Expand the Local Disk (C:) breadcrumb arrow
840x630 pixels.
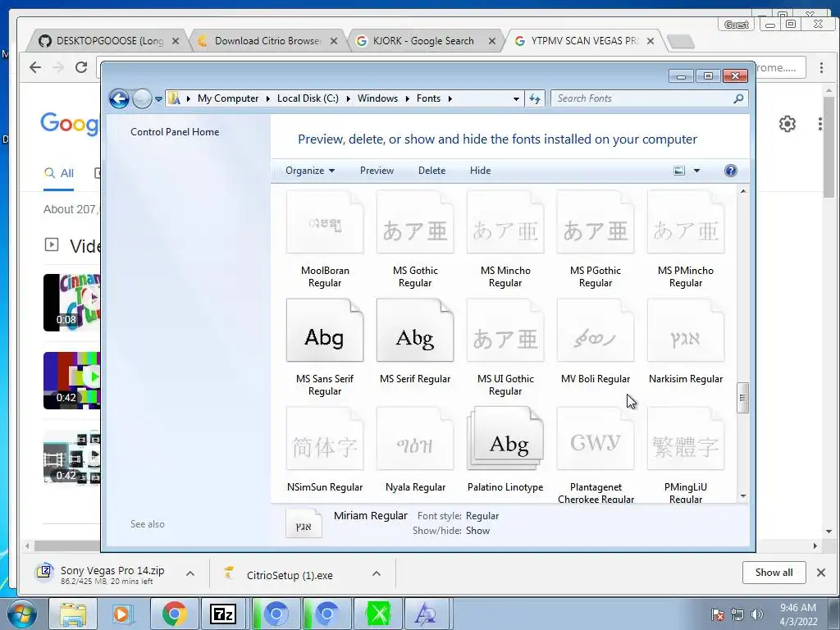pos(348,98)
